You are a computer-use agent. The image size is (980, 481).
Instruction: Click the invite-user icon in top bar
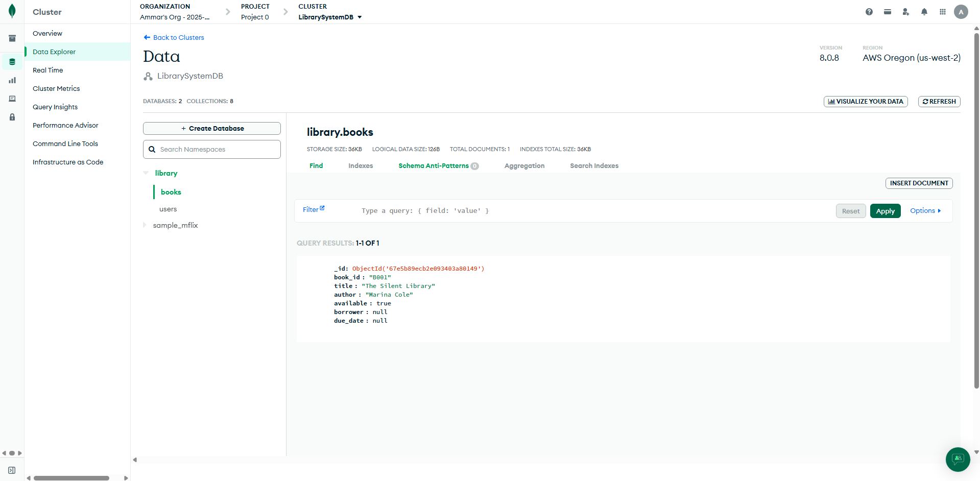(905, 11)
